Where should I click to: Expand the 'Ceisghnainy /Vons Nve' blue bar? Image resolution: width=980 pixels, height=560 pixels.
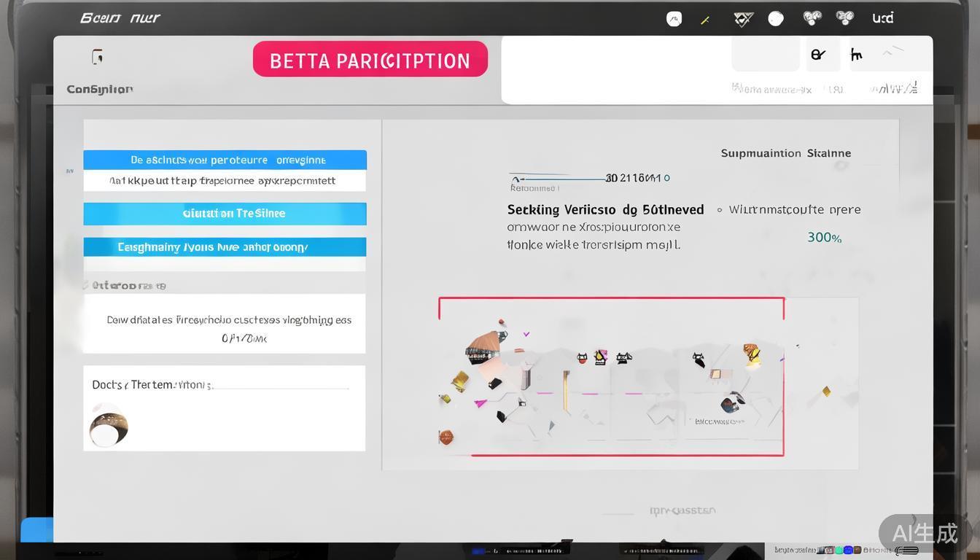225,247
